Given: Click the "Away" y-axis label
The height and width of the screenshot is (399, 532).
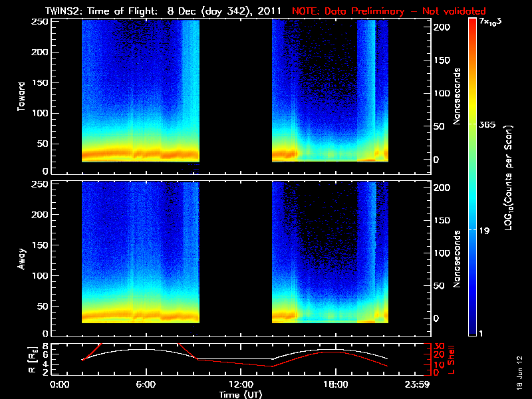Looking at the screenshot, I should (x=21, y=259).
